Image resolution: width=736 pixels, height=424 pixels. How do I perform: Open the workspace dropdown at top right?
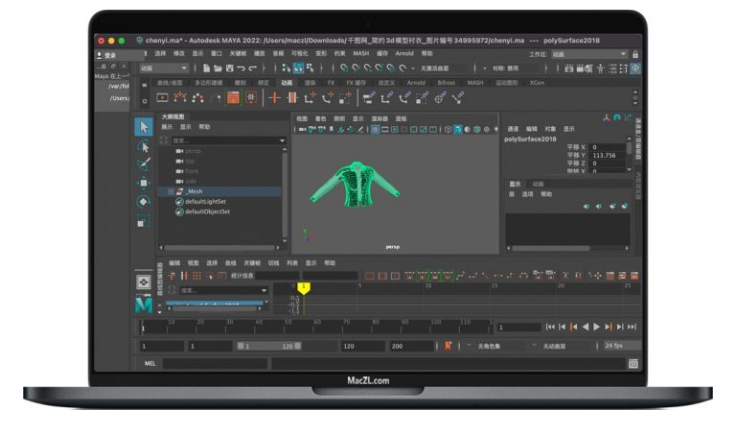point(590,54)
